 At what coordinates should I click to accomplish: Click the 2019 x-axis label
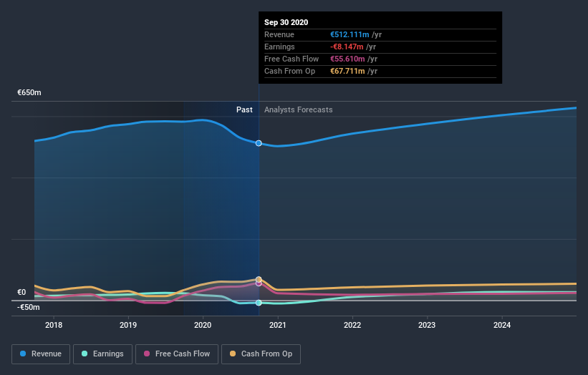tap(128, 325)
